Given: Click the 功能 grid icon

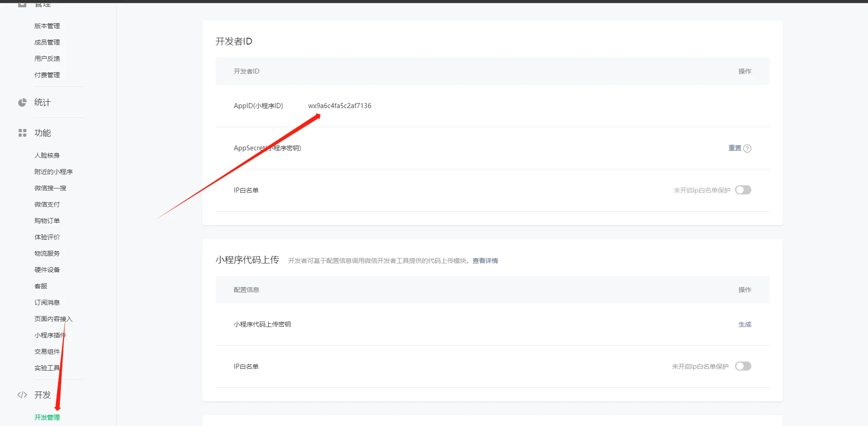Looking at the screenshot, I should click(22, 133).
